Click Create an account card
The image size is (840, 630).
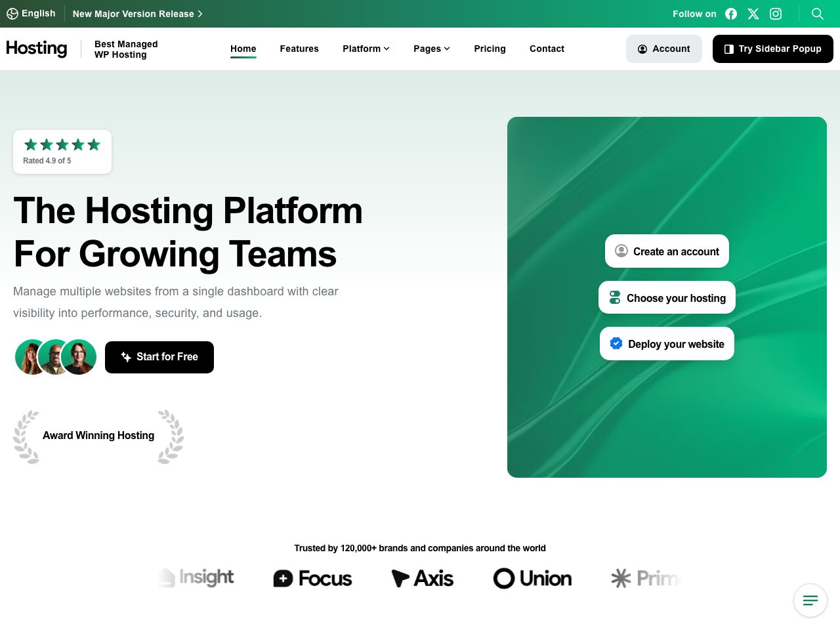click(x=667, y=251)
